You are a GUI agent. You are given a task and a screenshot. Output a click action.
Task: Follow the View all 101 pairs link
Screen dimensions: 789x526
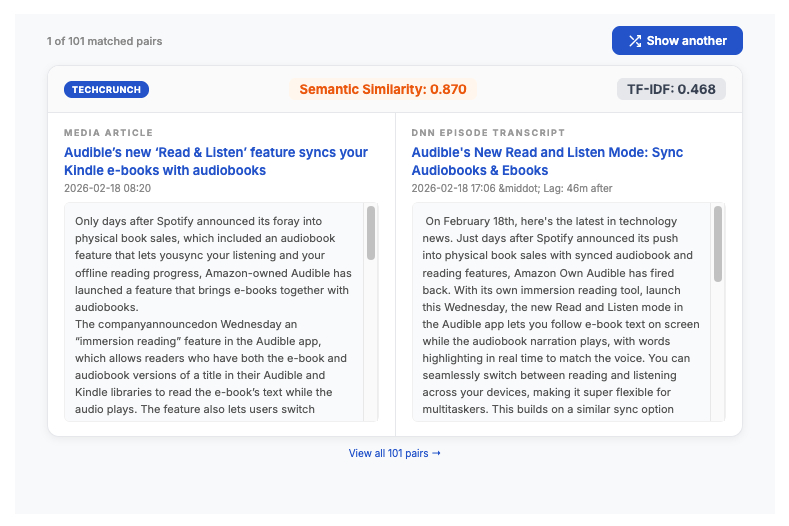click(388, 453)
